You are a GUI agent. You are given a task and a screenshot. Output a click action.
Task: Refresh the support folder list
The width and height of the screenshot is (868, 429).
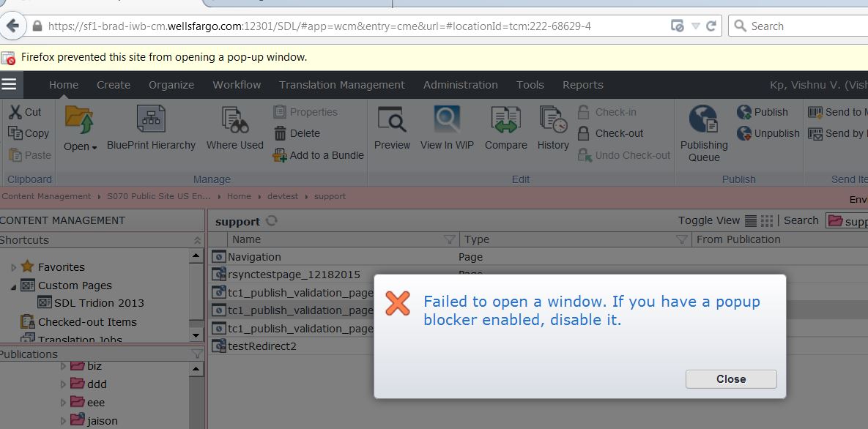click(271, 220)
